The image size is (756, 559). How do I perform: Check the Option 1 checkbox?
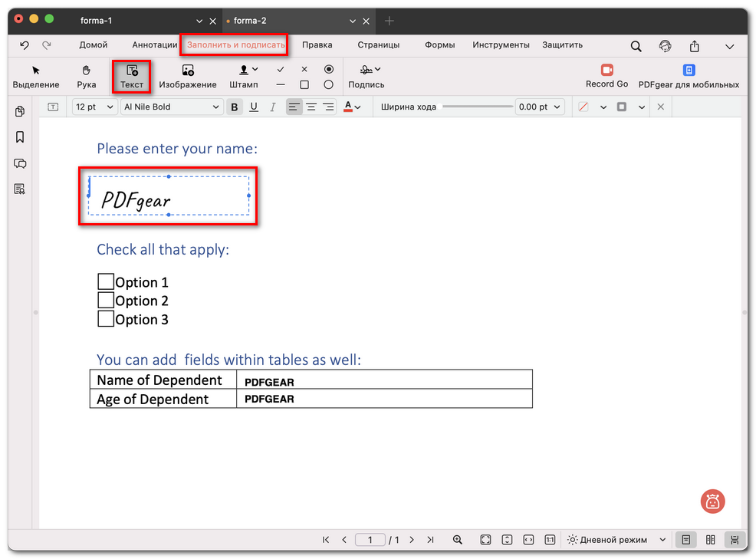pyautogui.click(x=106, y=281)
